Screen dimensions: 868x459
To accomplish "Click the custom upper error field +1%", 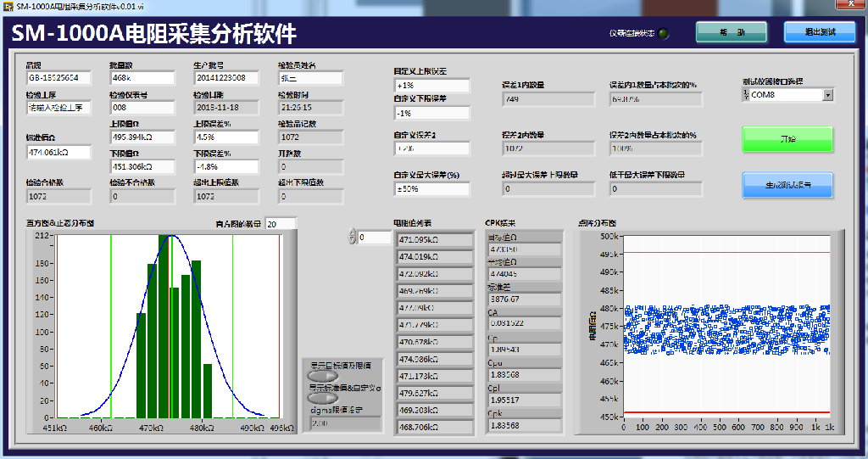I will click(x=431, y=86).
